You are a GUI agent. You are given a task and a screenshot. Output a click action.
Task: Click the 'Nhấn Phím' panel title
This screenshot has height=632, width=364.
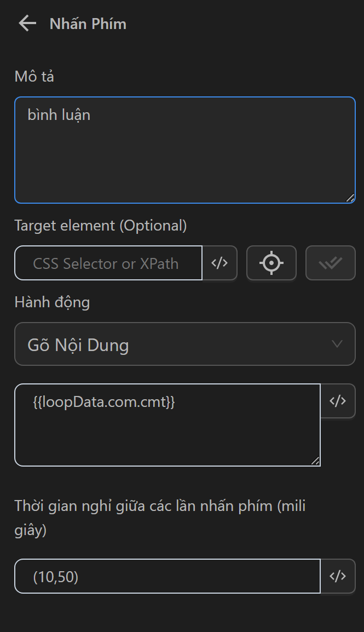[88, 24]
